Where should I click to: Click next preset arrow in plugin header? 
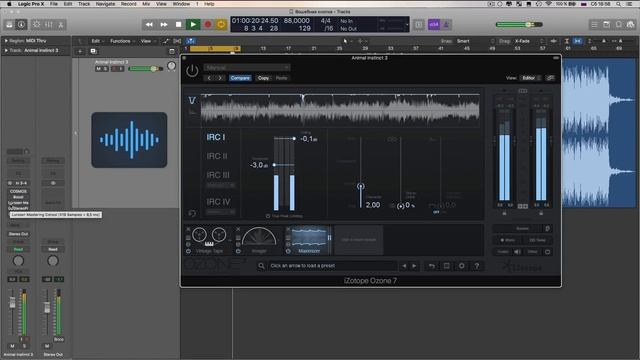pos(220,78)
